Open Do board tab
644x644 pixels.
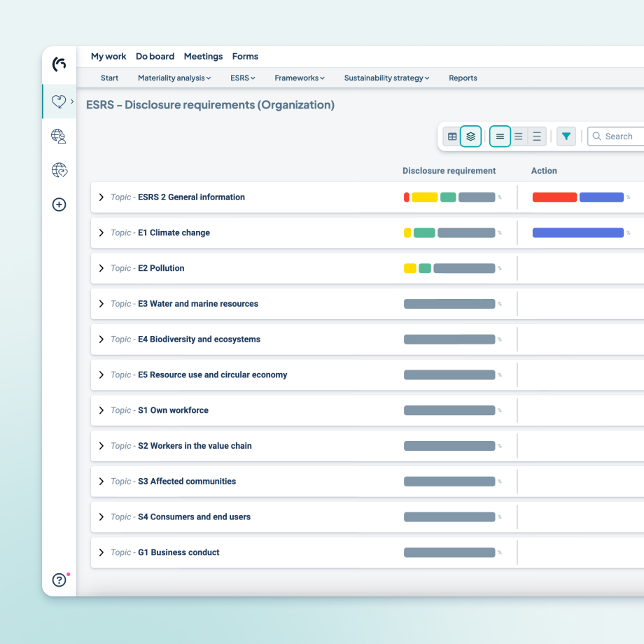(x=155, y=56)
